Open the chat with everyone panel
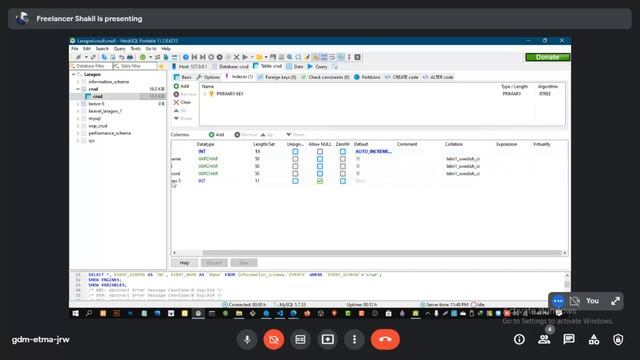Screen dimensions: 640x360 pos(569,339)
